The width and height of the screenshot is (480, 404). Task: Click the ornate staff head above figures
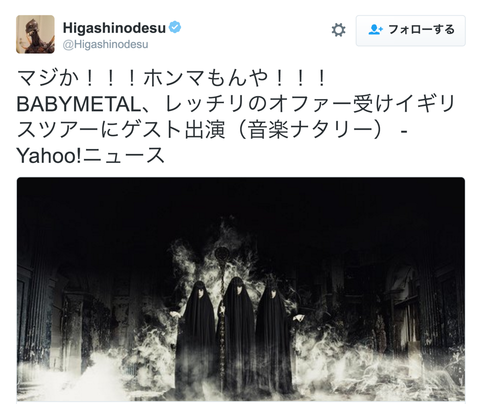pyautogui.click(x=221, y=256)
